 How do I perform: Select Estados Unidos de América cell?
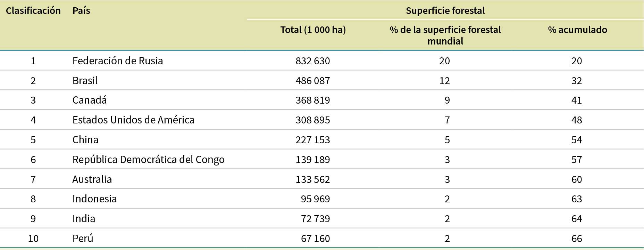pyautogui.click(x=133, y=120)
